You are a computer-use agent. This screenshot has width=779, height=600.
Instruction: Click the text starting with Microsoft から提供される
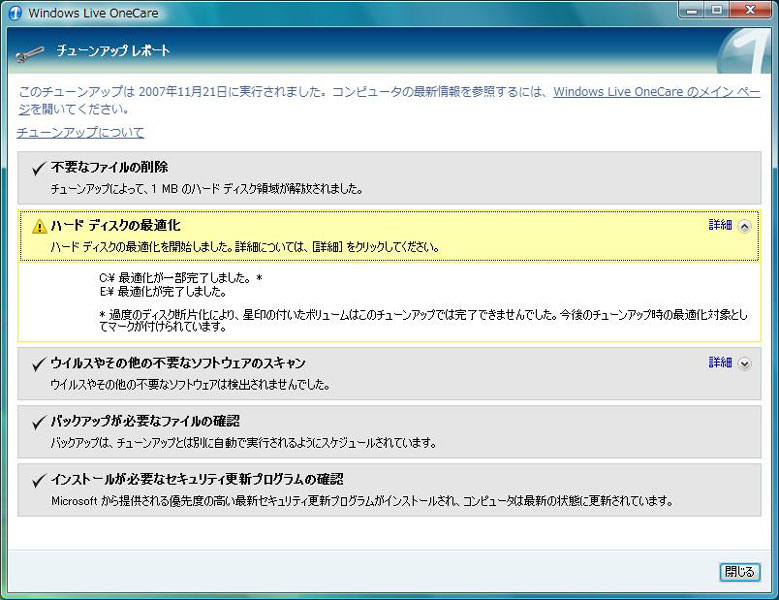click(362, 501)
